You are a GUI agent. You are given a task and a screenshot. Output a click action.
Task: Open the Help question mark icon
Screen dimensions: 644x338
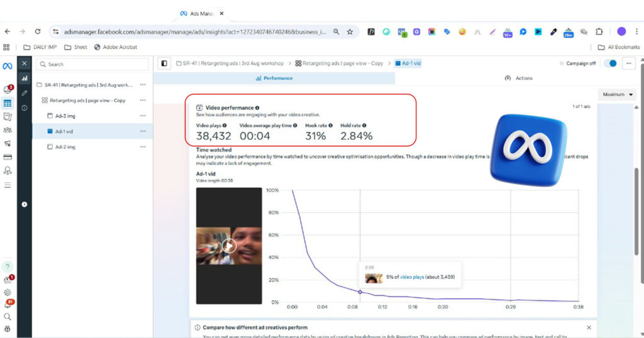point(8,266)
